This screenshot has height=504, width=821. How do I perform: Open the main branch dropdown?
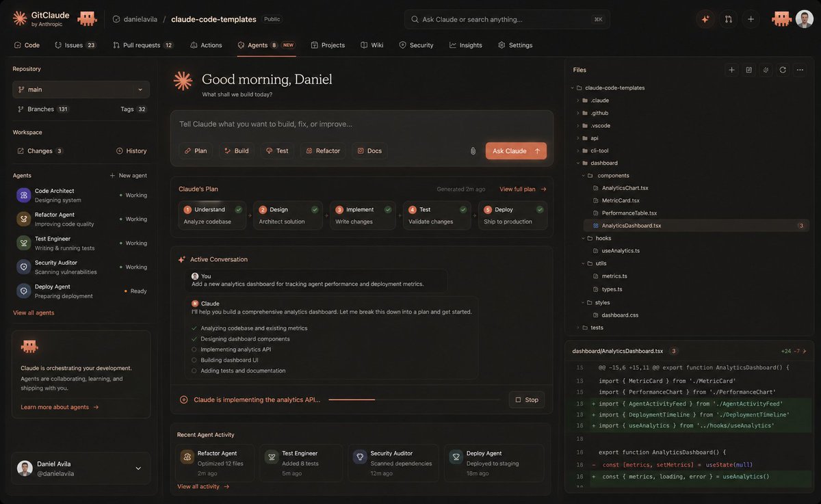point(81,90)
